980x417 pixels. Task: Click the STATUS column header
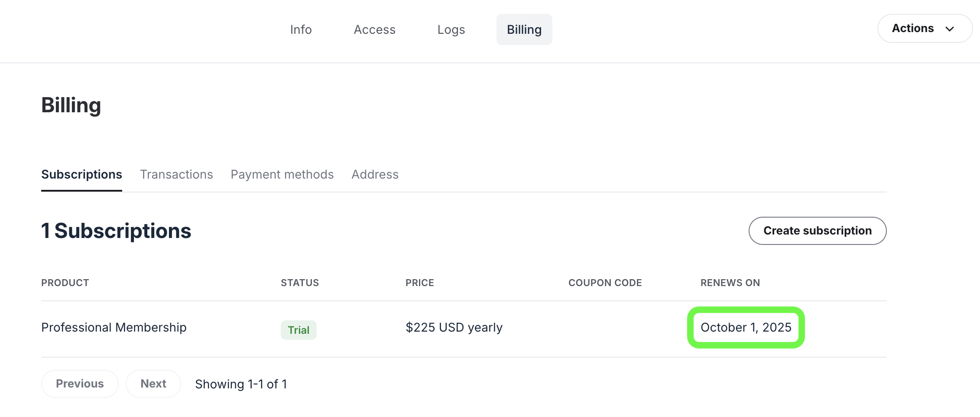299,283
